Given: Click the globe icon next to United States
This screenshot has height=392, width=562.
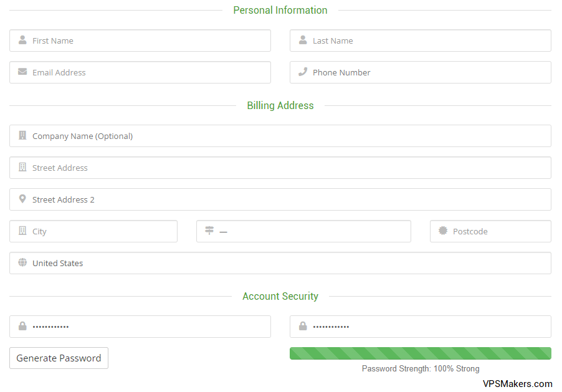Looking at the screenshot, I should 22,262.
